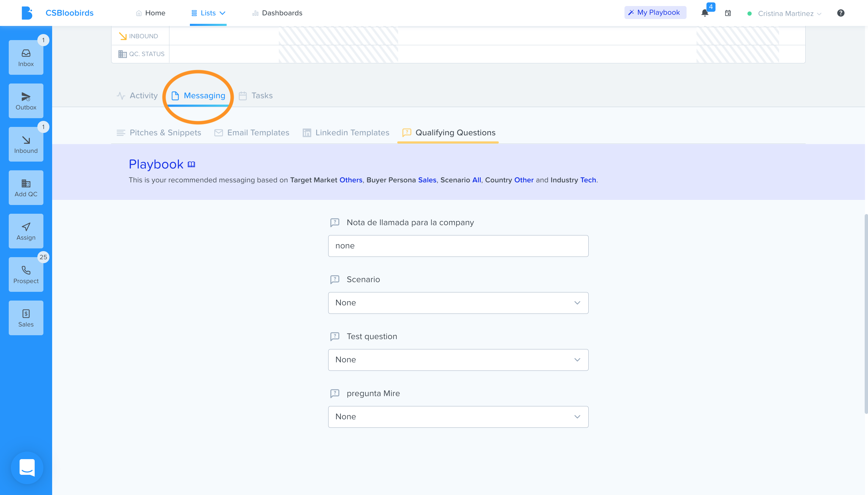Image resolution: width=868 pixels, height=495 pixels.
Task: Click the Buyer Persona Sales link
Action: 427,180
